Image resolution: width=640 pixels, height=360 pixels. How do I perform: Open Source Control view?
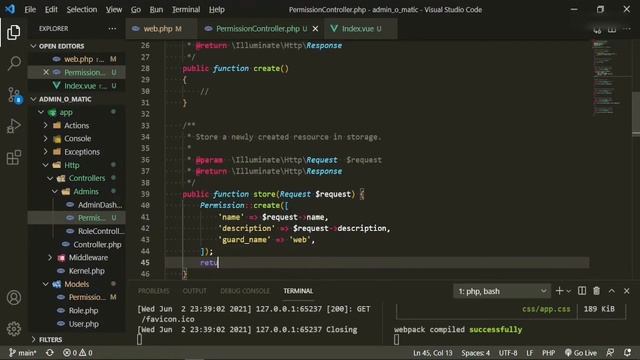pos(14,95)
